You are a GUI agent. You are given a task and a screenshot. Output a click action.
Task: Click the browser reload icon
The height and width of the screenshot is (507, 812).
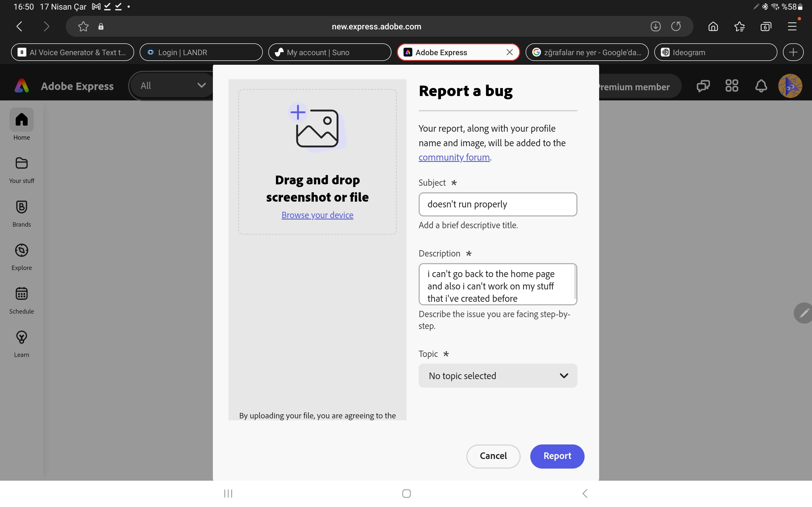pos(676,27)
